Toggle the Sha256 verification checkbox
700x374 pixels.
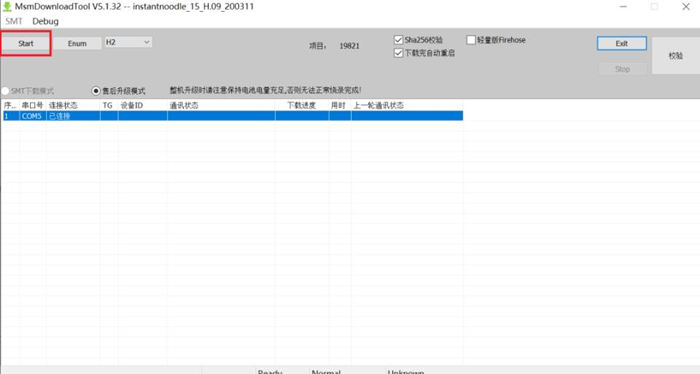(398, 40)
